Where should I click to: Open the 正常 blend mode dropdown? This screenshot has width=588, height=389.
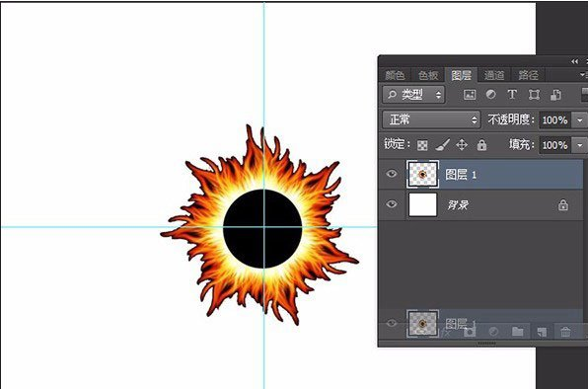[431, 120]
